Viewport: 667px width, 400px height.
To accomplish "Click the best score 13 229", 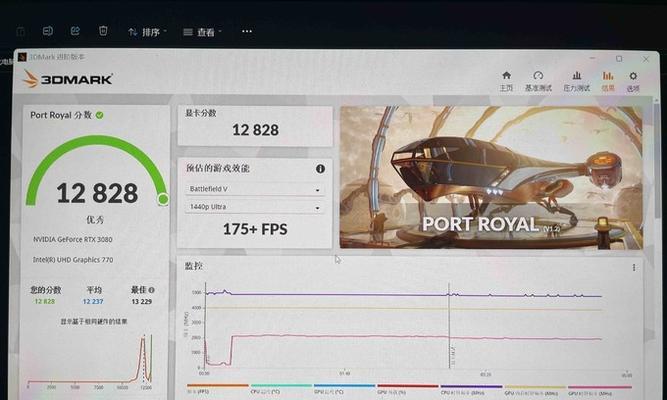I will tap(142, 301).
